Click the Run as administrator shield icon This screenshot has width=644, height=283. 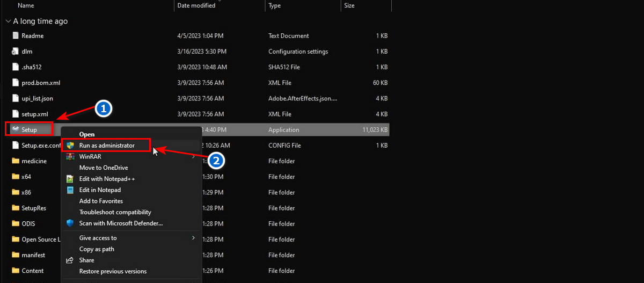click(x=70, y=146)
